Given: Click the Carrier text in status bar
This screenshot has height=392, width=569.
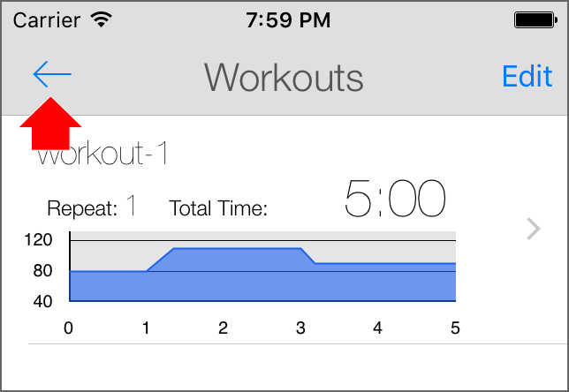Looking at the screenshot, I should [x=44, y=19].
